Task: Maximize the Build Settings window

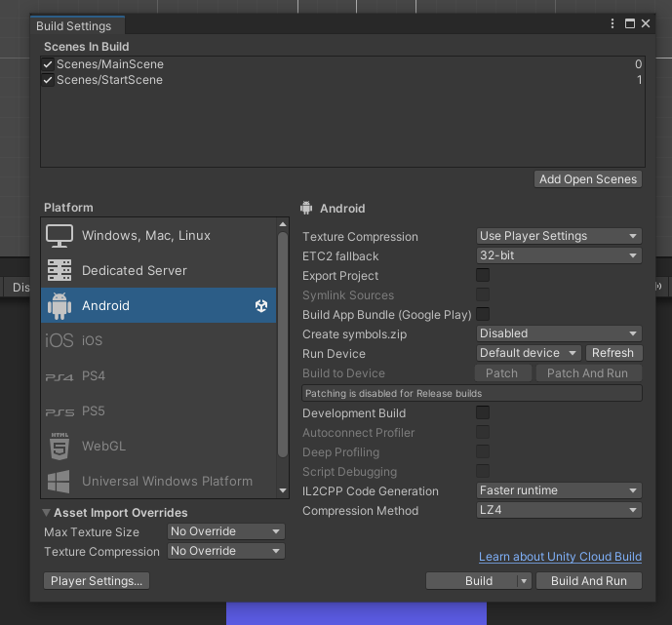Action: point(629,23)
